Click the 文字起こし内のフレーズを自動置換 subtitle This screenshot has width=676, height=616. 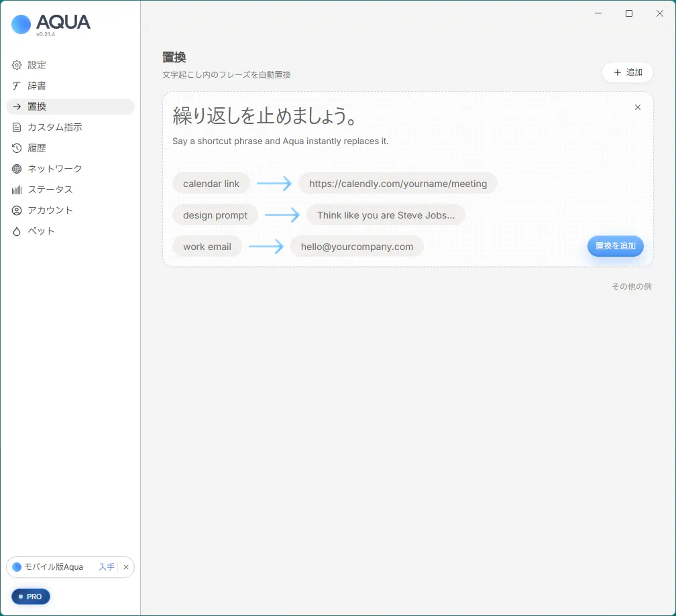click(x=227, y=75)
